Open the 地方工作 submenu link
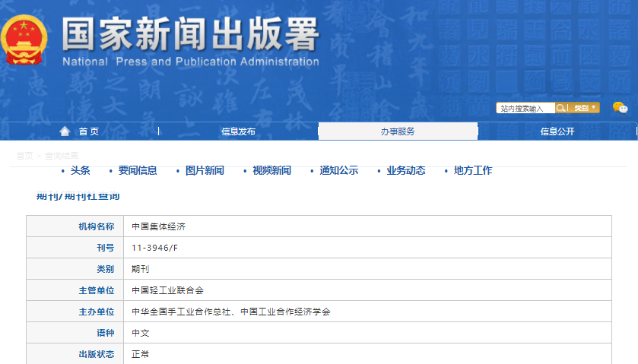The image size is (638, 364). (x=472, y=170)
